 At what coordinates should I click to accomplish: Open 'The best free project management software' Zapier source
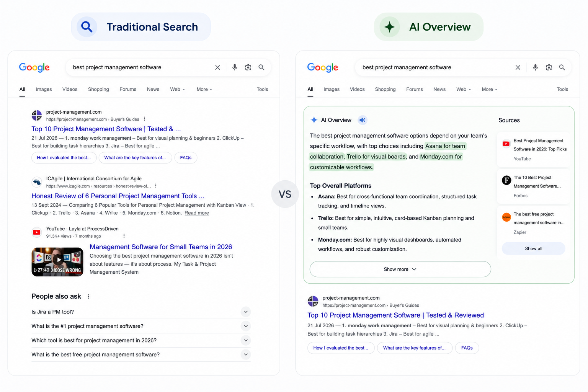[533, 223]
